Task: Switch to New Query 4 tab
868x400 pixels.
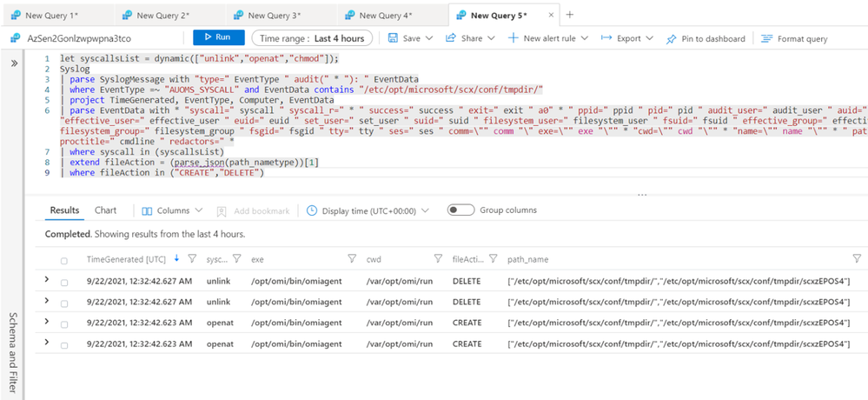Action: click(x=386, y=16)
